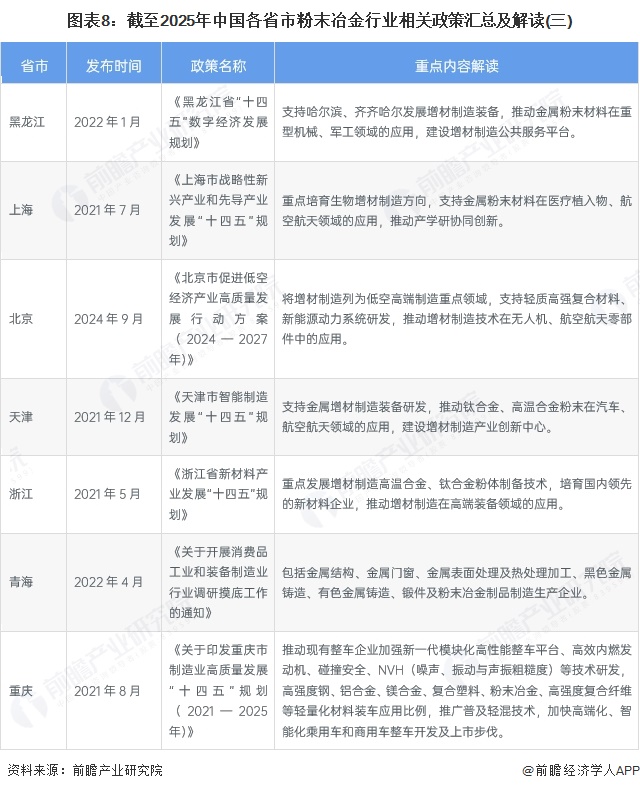Select the date 2021年8月

tap(107, 691)
